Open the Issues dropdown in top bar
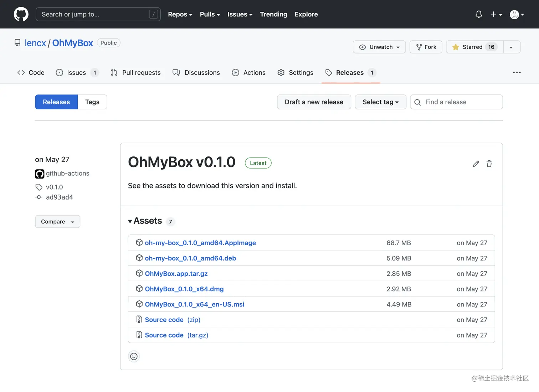The height and width of the screenshot is (392, 539). pos(240,14)
